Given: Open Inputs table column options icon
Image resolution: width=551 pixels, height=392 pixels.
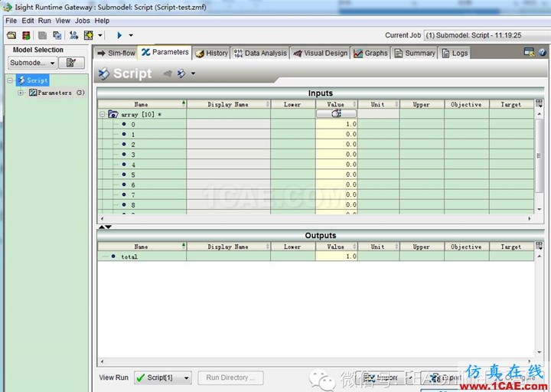Looking at the screenshot, I should coord(539,103).
